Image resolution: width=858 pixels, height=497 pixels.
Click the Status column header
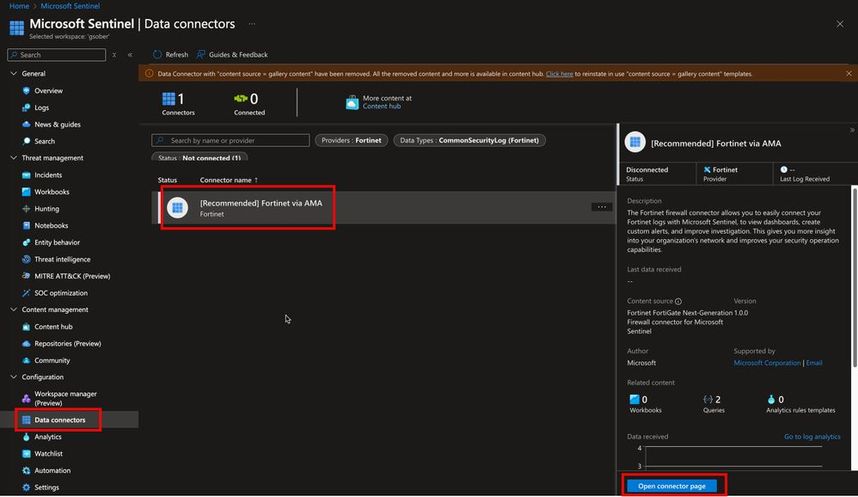[167, 180]
